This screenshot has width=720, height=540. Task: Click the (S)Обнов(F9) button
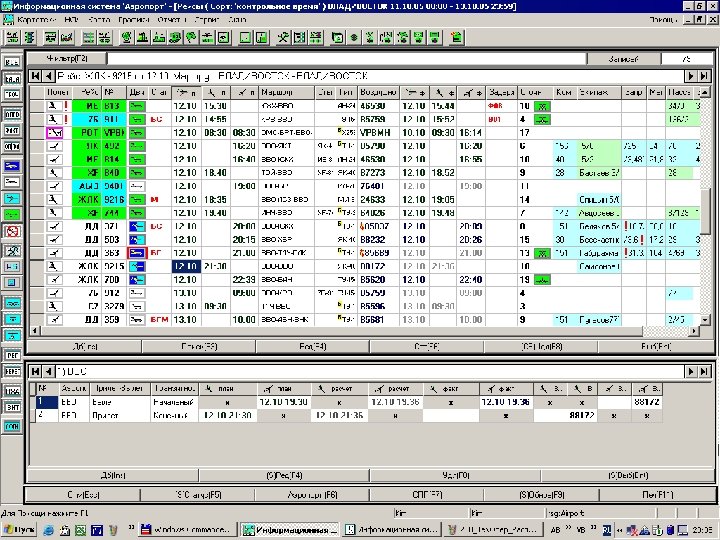pos(541,495)
